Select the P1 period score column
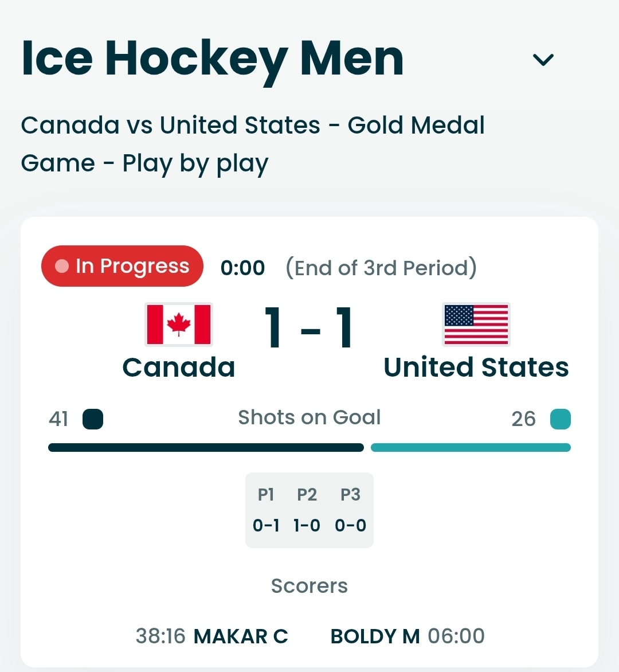 (266, 510)
